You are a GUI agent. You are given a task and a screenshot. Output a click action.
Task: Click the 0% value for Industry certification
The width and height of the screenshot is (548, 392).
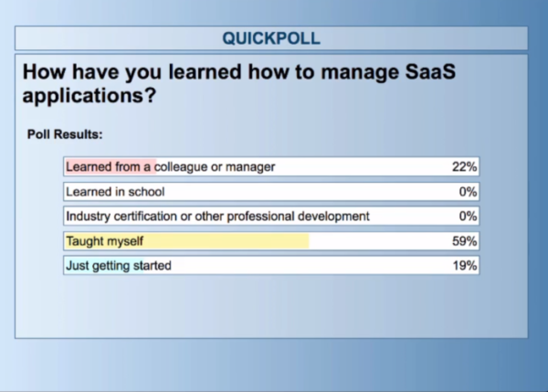pos(468,217)
